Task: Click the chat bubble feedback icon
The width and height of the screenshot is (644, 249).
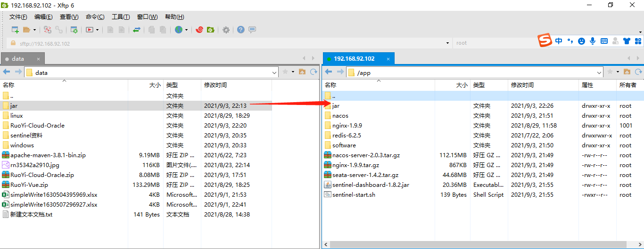Action: coord(252,30)
